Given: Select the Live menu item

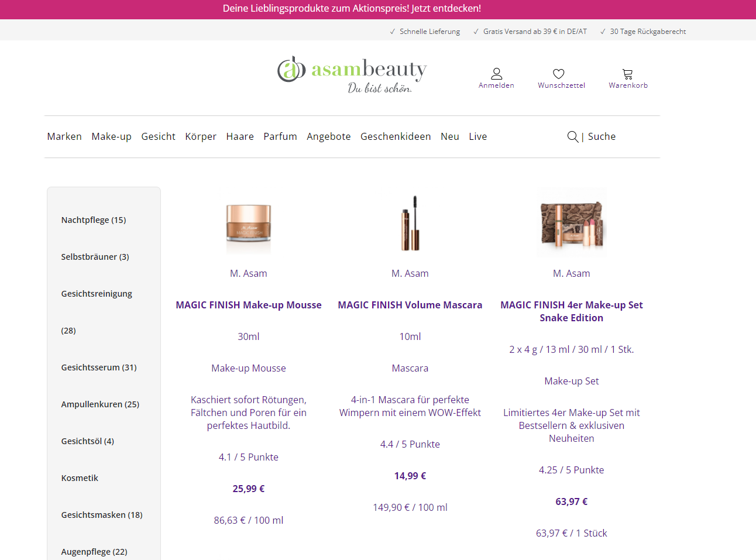Looking at the screenshot, I should pos(477,136).
